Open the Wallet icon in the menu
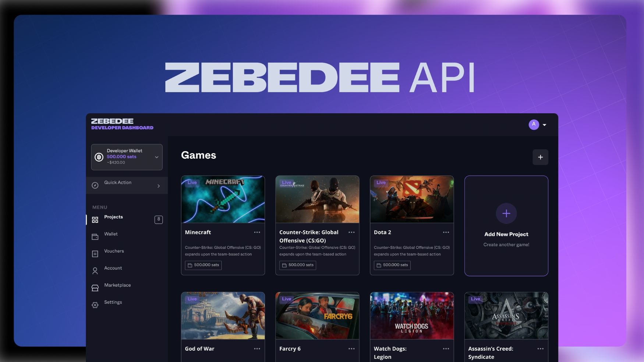Image resolution: width=644 pixels, height=362 pixels. (x=95, y=237)
